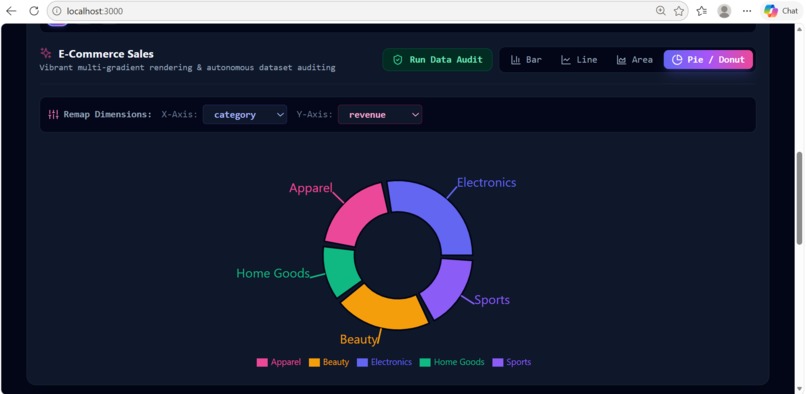Click the sparkle icon beside E-Commerce Sales

pyautogui.click(x=46, y=53)
